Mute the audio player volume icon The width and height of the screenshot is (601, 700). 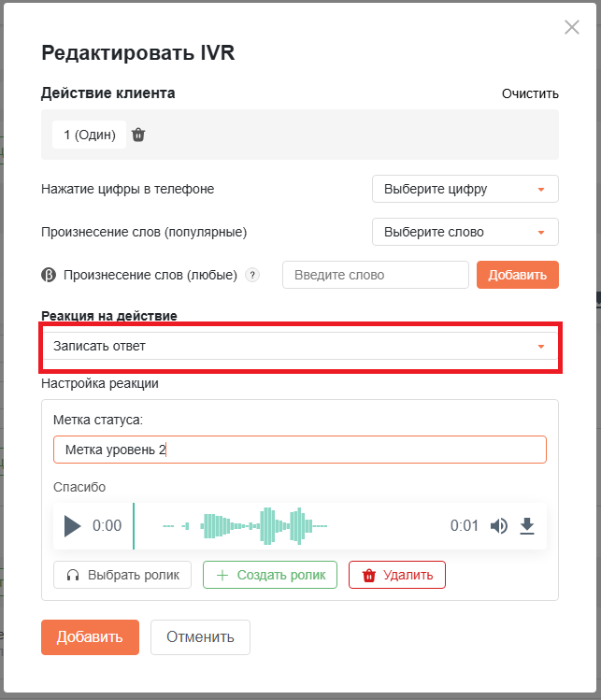click(499, 526)
